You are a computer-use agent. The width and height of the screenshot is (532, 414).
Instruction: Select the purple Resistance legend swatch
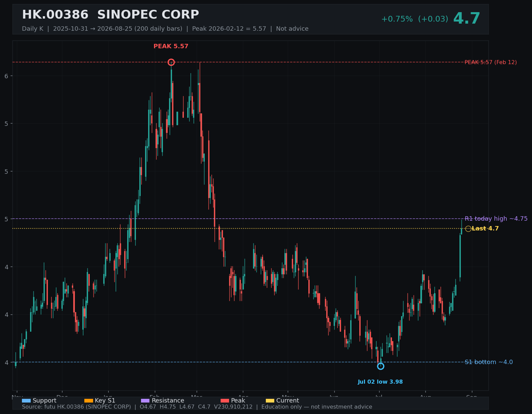[x=145, y=401]
